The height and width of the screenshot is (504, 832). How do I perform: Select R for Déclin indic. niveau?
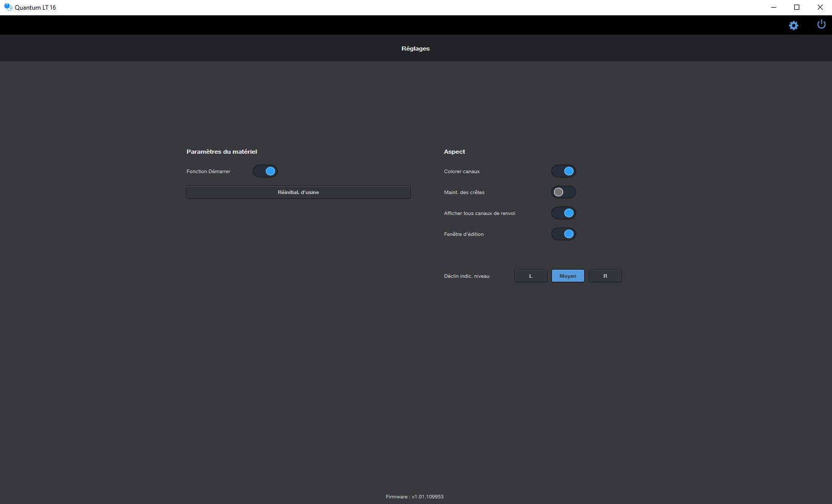[x=605, y=276]
